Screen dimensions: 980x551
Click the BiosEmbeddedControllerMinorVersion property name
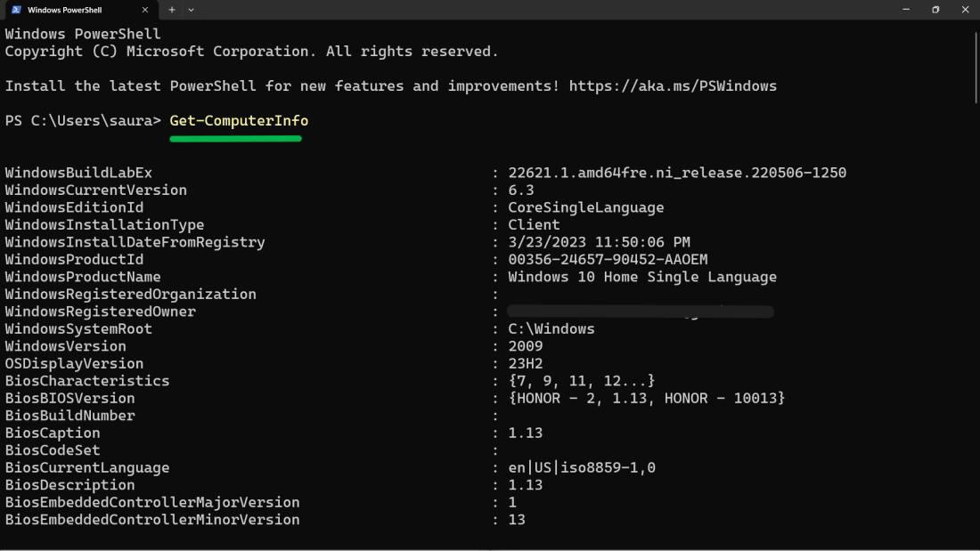click(x=152, y=520)
